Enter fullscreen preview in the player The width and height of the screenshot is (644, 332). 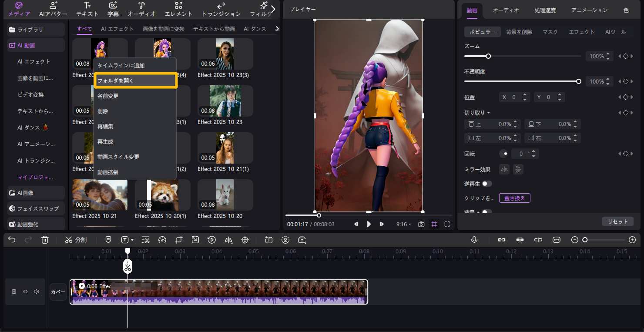[447, 224]
